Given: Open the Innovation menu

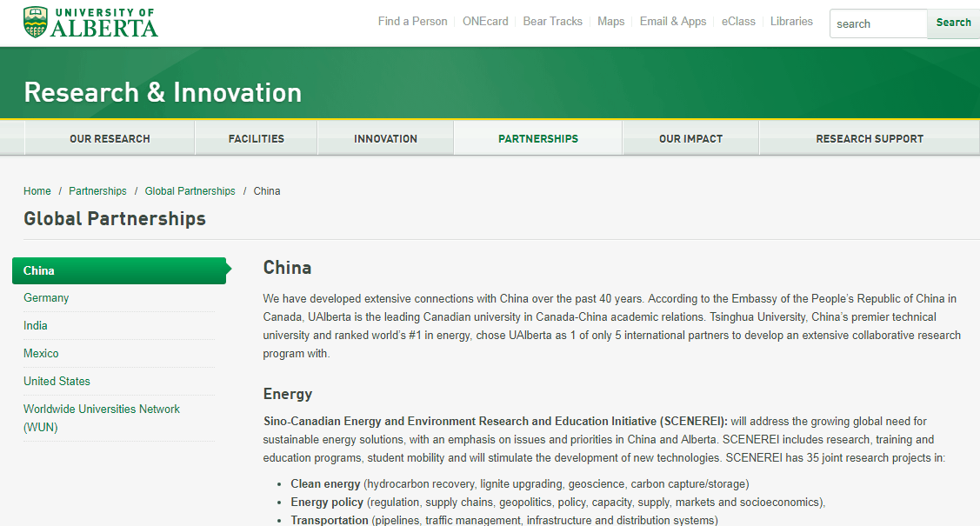Looking at the screenshot, I should [x=385, y=139].
